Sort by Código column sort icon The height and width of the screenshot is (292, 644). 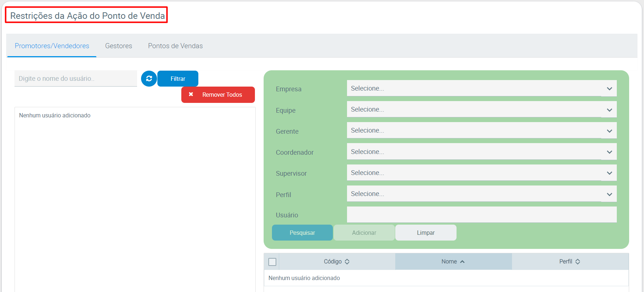click(347, 262)
